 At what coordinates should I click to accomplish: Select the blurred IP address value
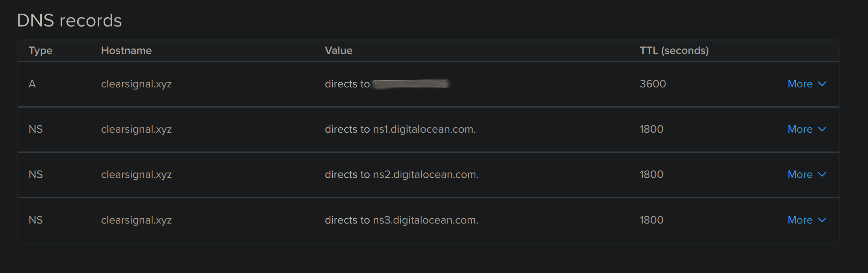tap(411, 84)
